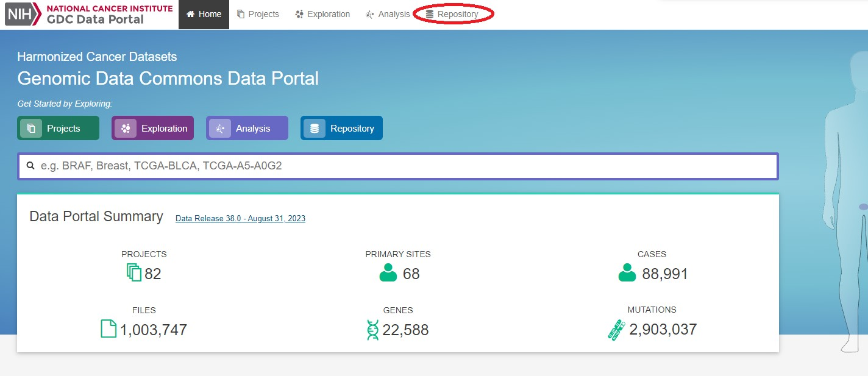Focus the BRAF, Breast search field

[398, 166]
